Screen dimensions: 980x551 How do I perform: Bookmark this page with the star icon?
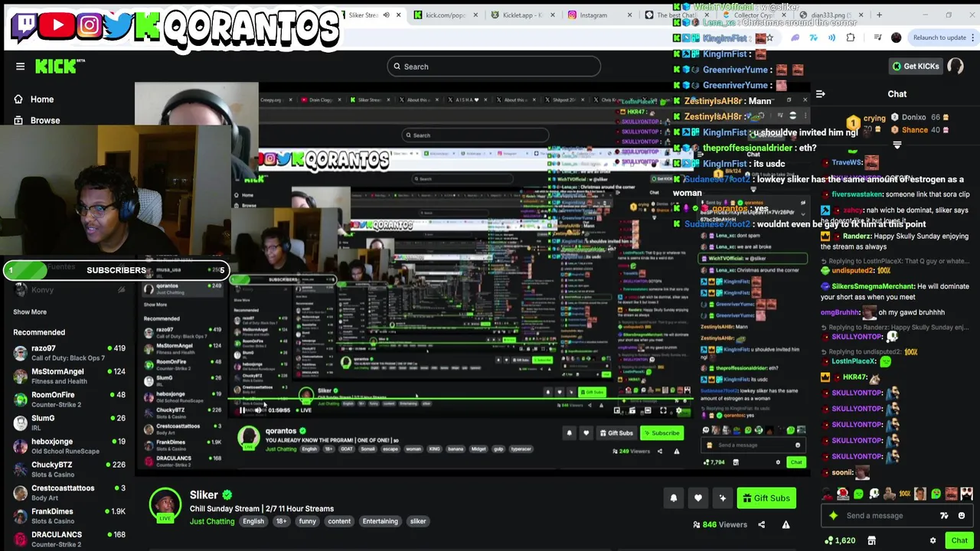pyautogui.click(x=769, y=37)
